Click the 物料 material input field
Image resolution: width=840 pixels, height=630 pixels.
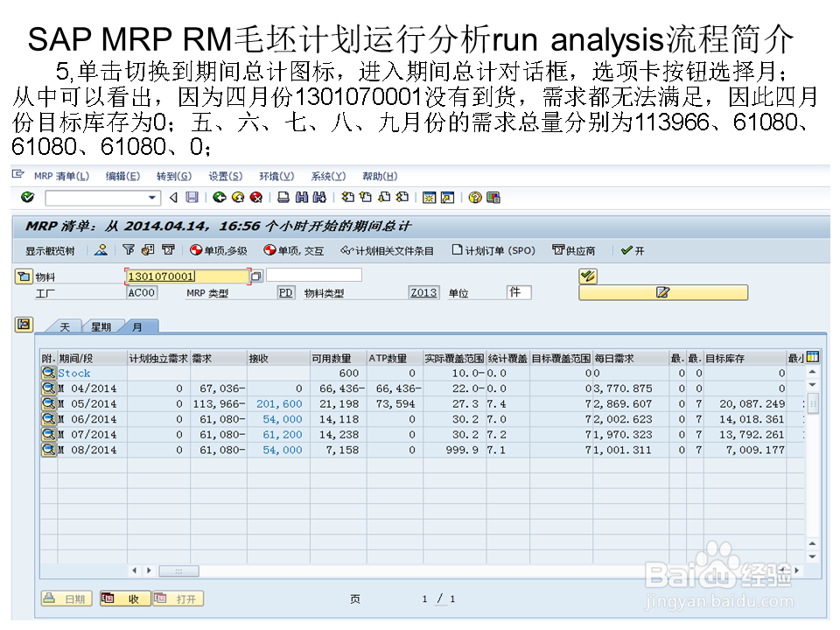pyautogui.click(x=187, y=276)
